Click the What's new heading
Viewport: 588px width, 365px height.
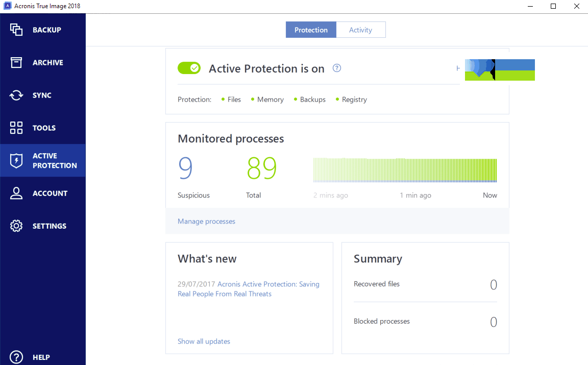coord(207,259)
